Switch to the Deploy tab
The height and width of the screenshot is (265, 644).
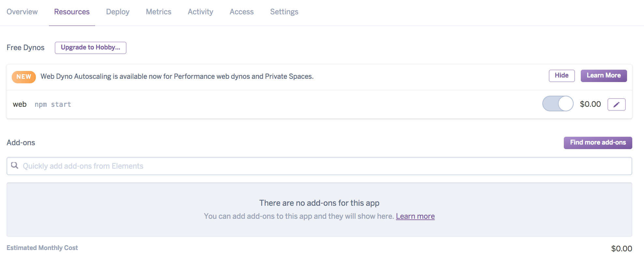point(118,12)
